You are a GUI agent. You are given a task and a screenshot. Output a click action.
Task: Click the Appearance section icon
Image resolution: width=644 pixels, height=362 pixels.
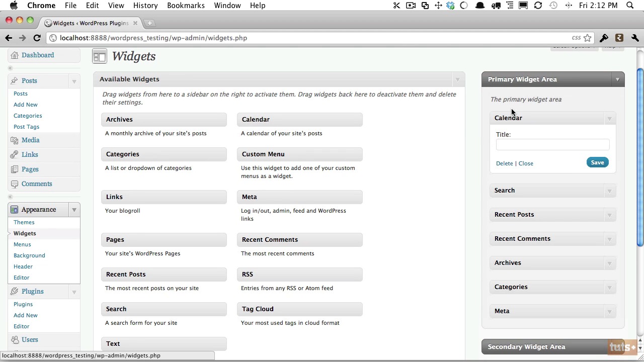14,209
